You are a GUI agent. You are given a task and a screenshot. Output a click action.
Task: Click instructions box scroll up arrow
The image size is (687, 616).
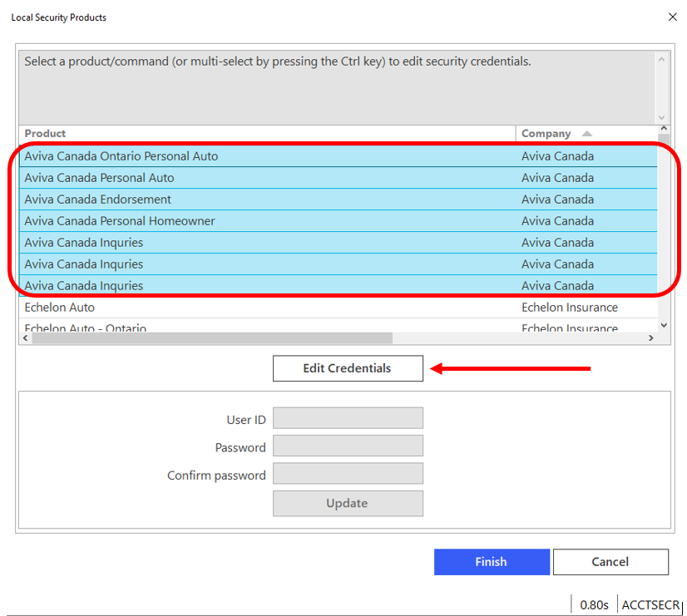click(x=661, y=59)
